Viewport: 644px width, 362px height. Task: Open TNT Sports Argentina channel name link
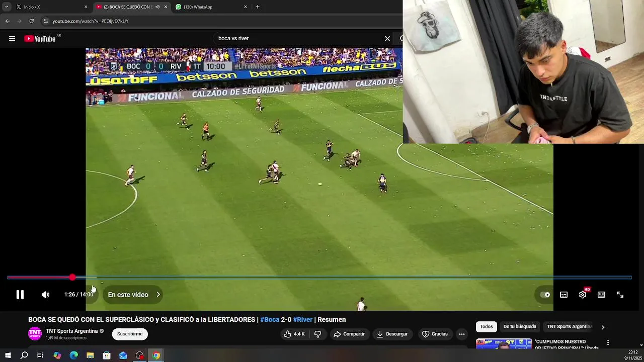click(x=71, y=331)
